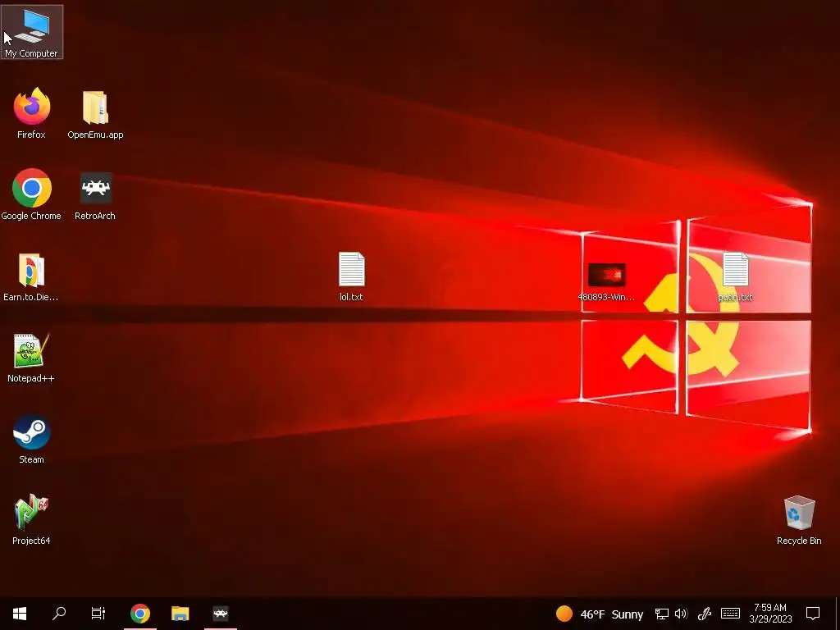The width and height of the screenshot is (840, 630).
Task: Open the Windows Start menu
Action: tap(20, 614)
